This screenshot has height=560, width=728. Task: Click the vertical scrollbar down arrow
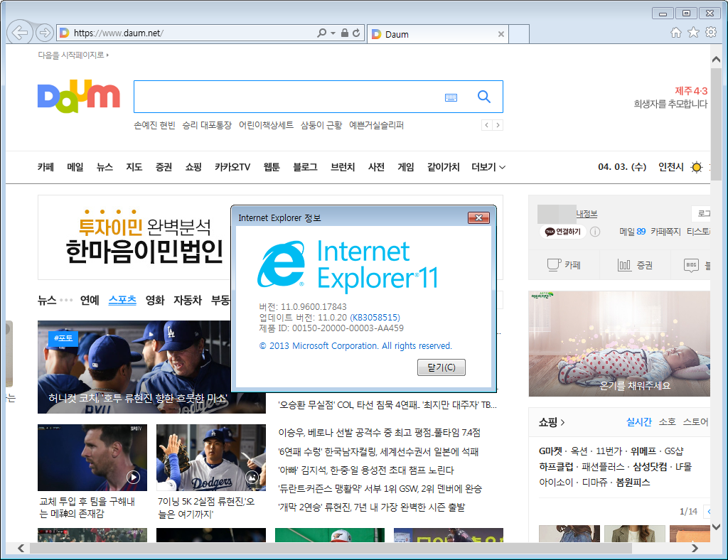coord(716,527)
